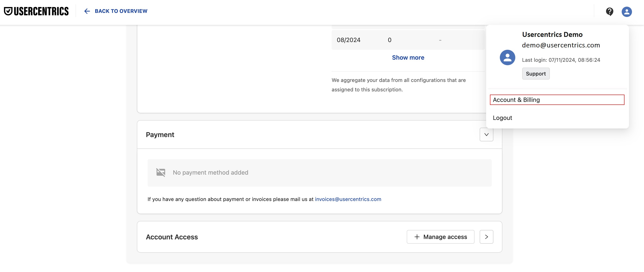Expand Account Access with arrow button
644x272 pixels.
coord(486,237)
